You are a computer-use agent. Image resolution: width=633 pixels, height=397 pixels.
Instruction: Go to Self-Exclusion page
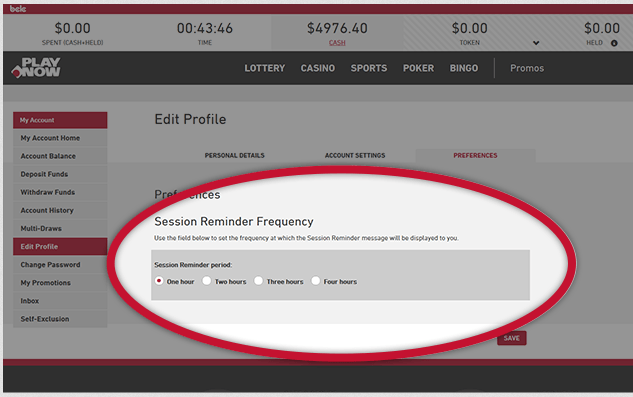60,319
